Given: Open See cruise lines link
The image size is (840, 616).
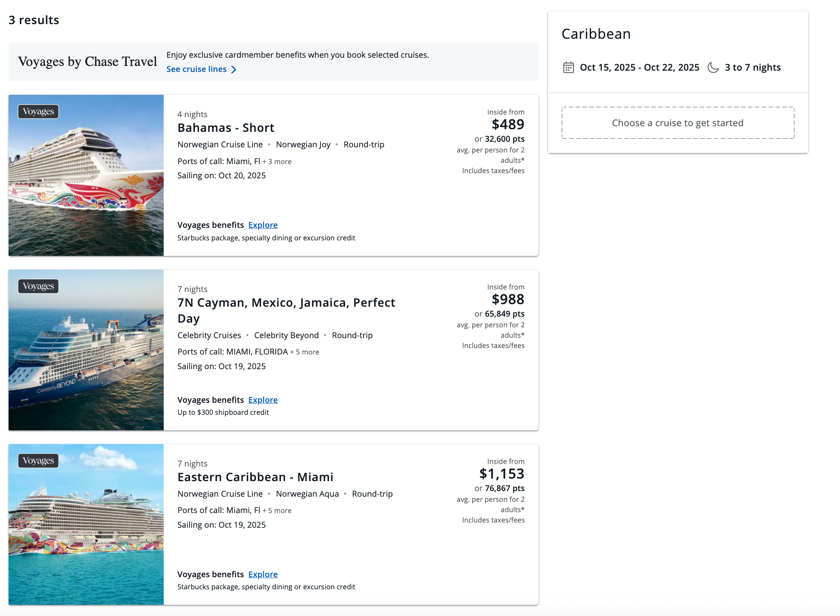Looking at the screenshot, I should [196, 69].
